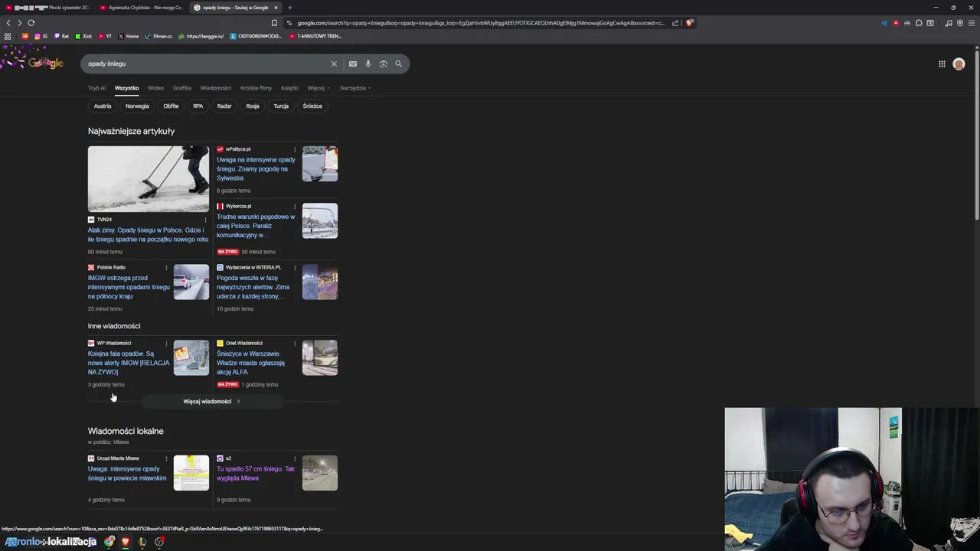This screenshot has height=551, width=980.
Task: Expand Więcej wiadomości for more news
Action: [x=211, y=401]
